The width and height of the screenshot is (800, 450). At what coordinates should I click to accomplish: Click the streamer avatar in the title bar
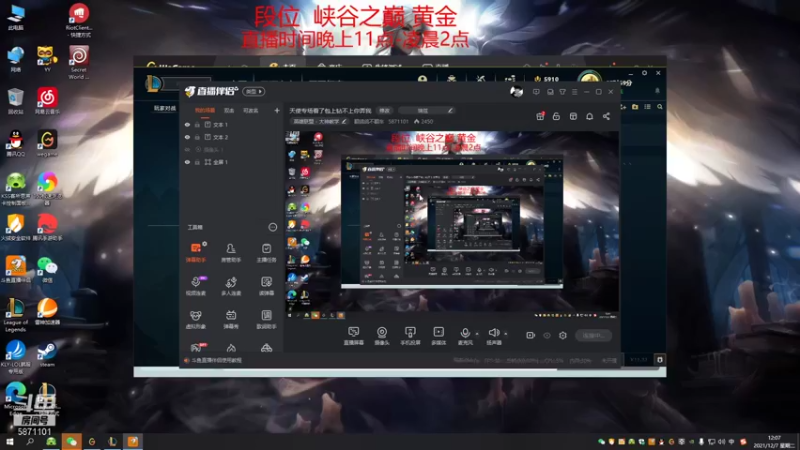point(516,92)
